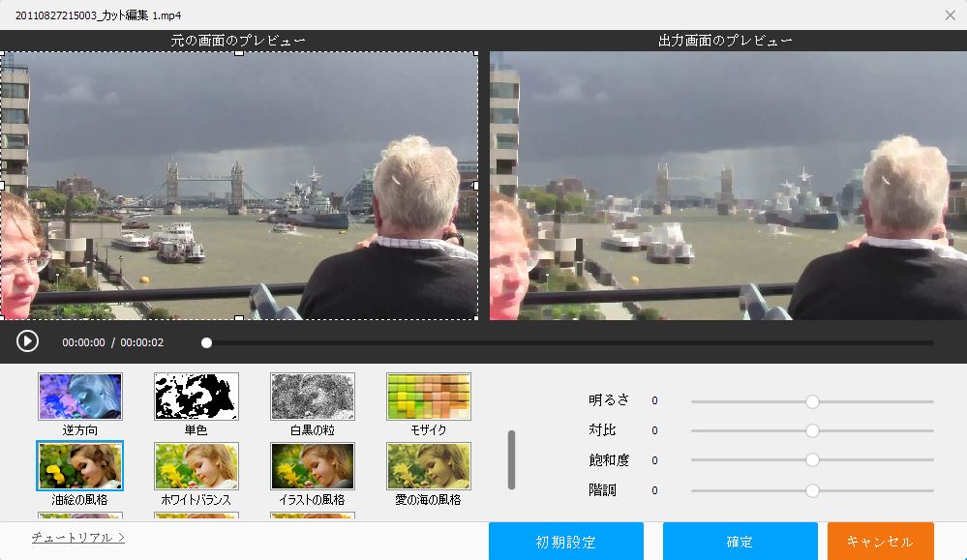Screen dimensions: 967x560
Task: Cancel with the キャンセル button
Action: [880, 542]
